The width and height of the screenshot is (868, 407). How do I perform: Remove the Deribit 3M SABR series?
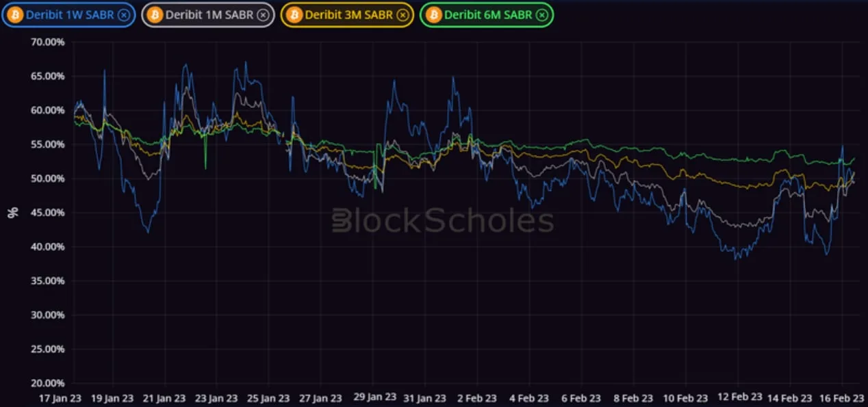coord(402,15)
